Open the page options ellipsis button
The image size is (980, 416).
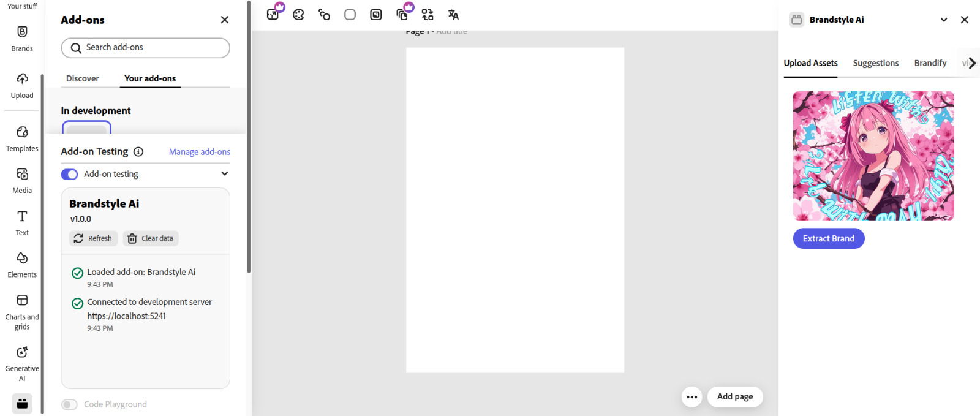click(692, 397)
